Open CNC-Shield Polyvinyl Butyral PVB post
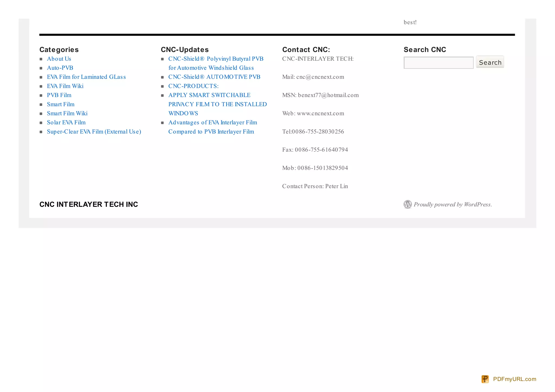 (216, 59)
